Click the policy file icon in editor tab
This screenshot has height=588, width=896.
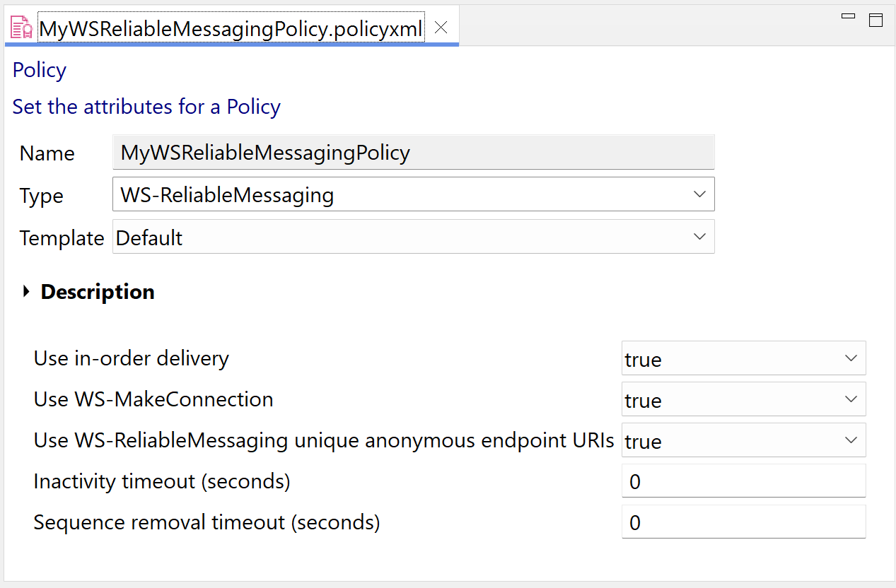22,28
